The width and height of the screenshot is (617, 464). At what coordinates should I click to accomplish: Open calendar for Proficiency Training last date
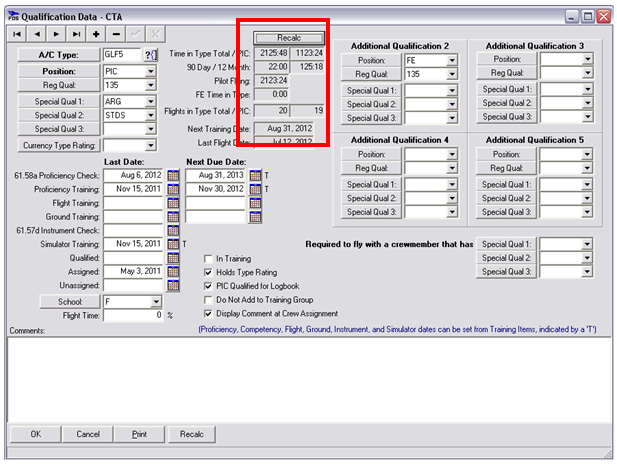pyautogui.click(x=173, y=189)
